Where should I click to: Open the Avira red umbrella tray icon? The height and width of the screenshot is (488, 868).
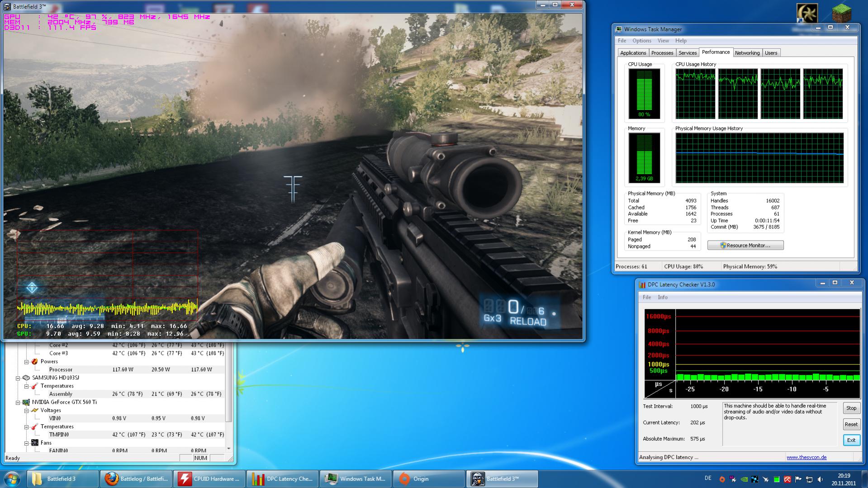coord(787,479)
